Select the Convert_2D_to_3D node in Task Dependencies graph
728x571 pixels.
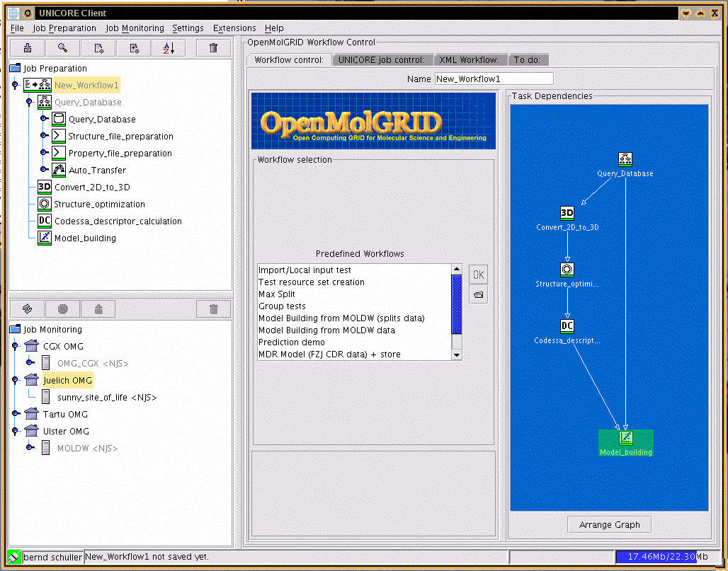click(x=567, y=219)
